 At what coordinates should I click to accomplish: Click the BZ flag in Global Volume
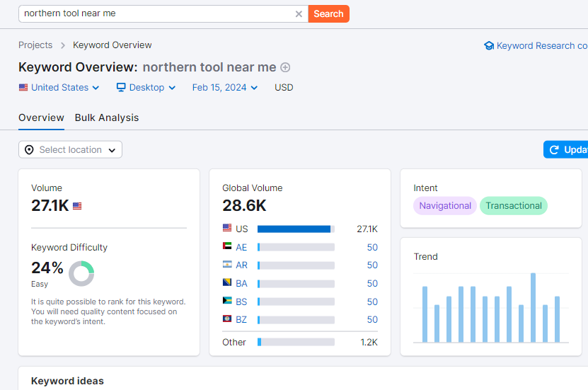[x=227, y=319]
